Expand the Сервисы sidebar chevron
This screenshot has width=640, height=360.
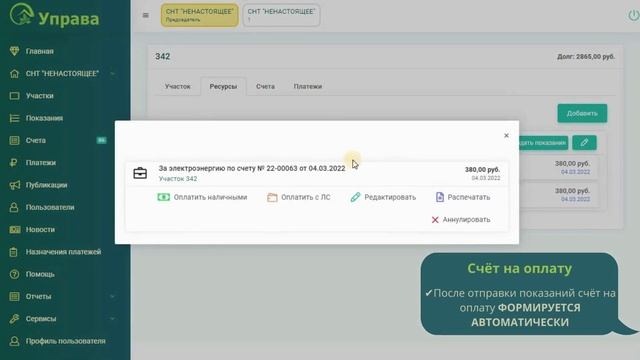pos(113,319)
